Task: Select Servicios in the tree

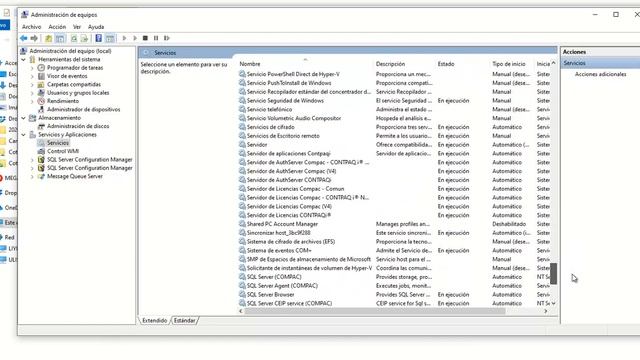Action: tap(58, 143)
